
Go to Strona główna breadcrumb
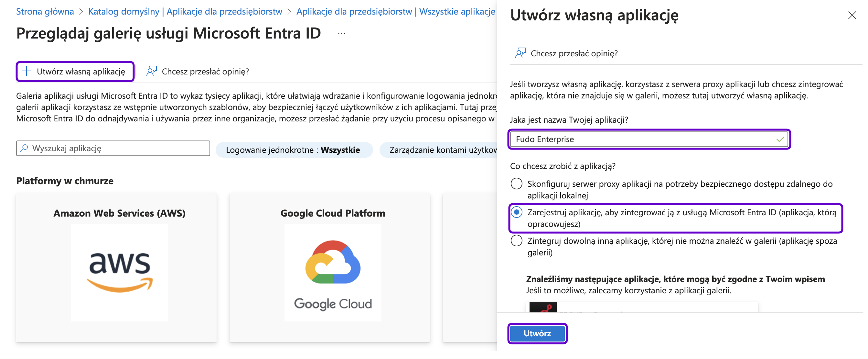[45, 11]
